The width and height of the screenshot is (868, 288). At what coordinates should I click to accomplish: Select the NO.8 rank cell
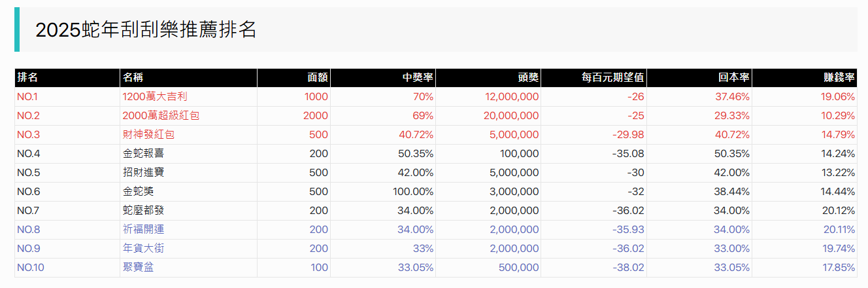pos(67,230)
